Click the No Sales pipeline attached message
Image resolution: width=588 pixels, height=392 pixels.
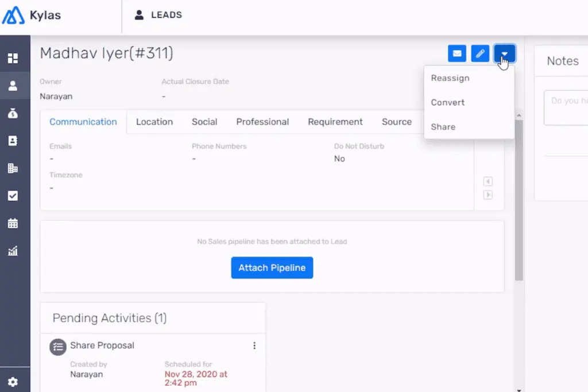(x=272, y=242)
